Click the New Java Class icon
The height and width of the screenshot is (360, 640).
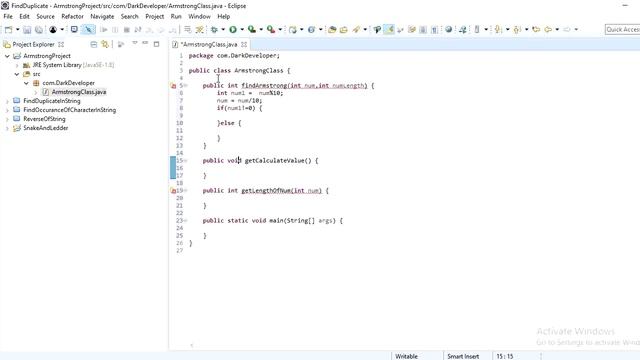tap(311, 29)
